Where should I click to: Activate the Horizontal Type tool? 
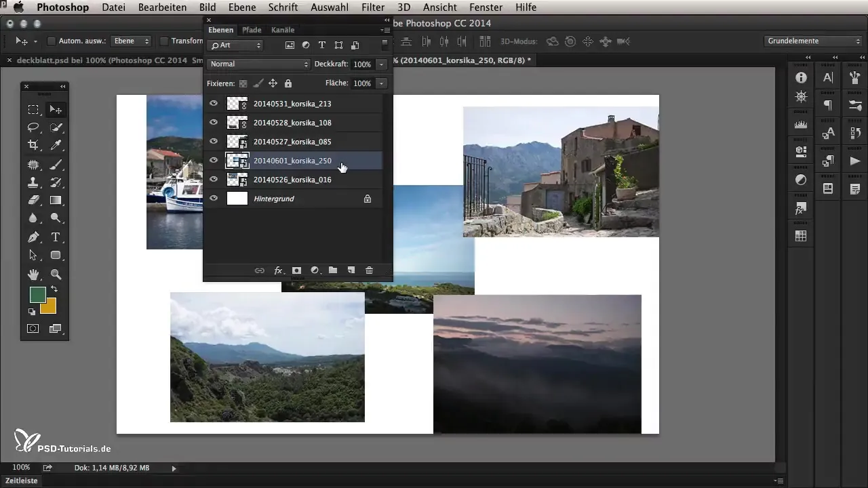tap(56, 237)
